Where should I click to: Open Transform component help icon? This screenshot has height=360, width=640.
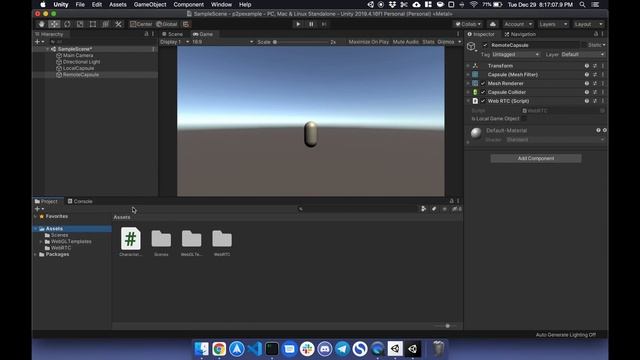pos(587,66)
